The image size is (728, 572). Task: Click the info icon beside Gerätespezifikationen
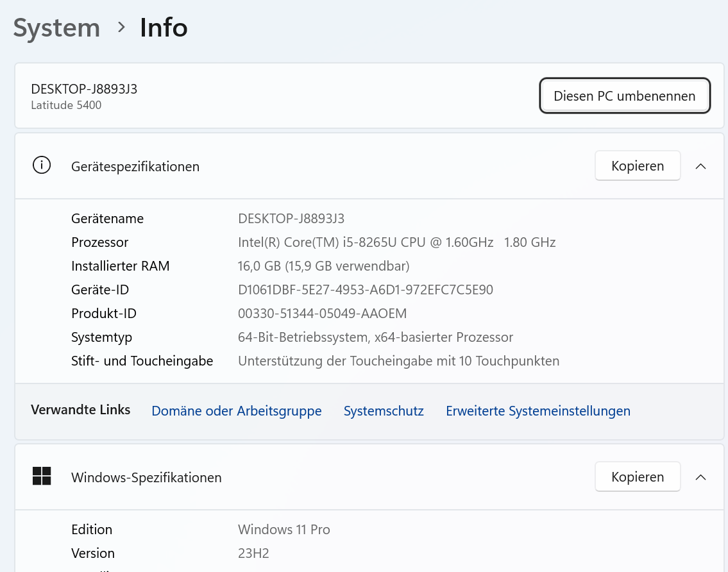coord(41,165)
